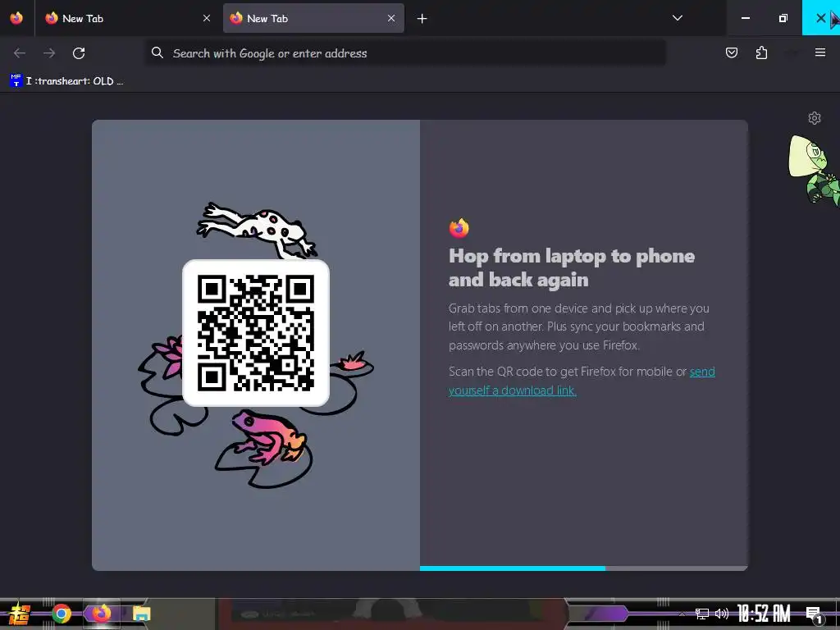Open File Explorer from the taskbar

[x=141, y=614]
